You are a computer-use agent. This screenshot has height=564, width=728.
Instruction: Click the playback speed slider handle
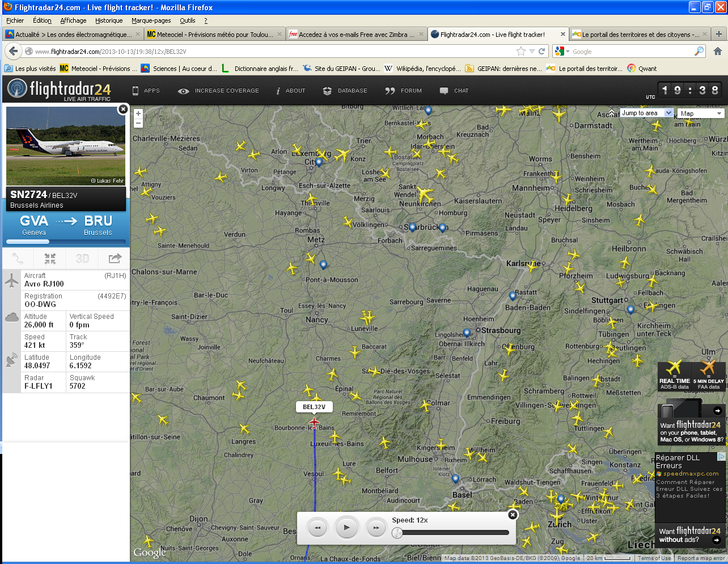[x=397, y=532]
